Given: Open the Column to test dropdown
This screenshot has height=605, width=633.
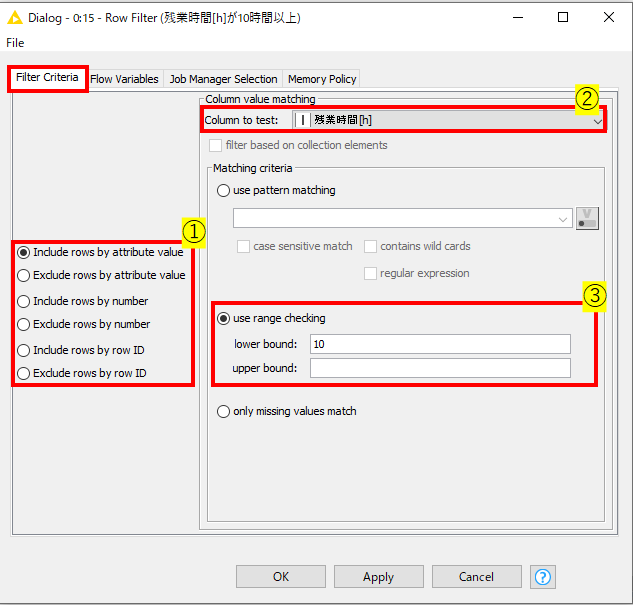Looking at the screenshot, I should (x=449, y=120).
